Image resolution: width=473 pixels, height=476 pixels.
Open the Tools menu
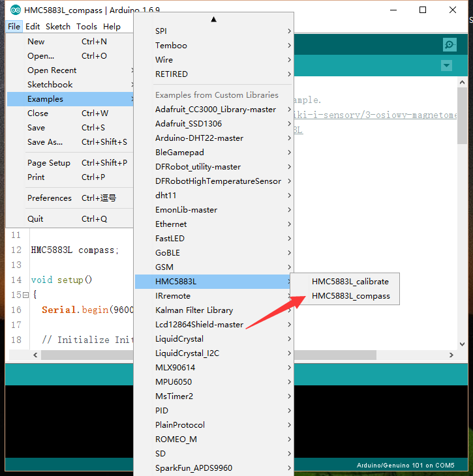87,27
